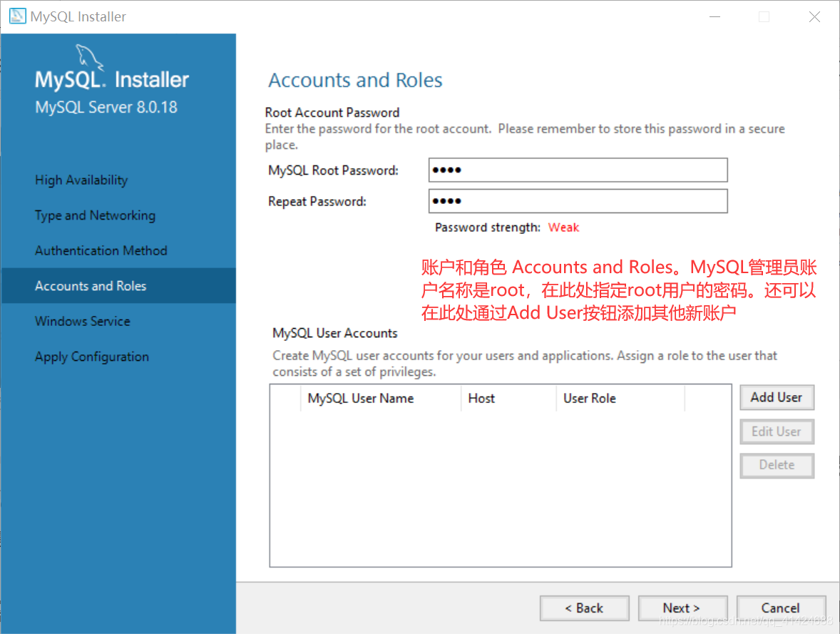Click the Root Account Password label
The width and height of the screenshot is (840, 634).
[332, 113]
